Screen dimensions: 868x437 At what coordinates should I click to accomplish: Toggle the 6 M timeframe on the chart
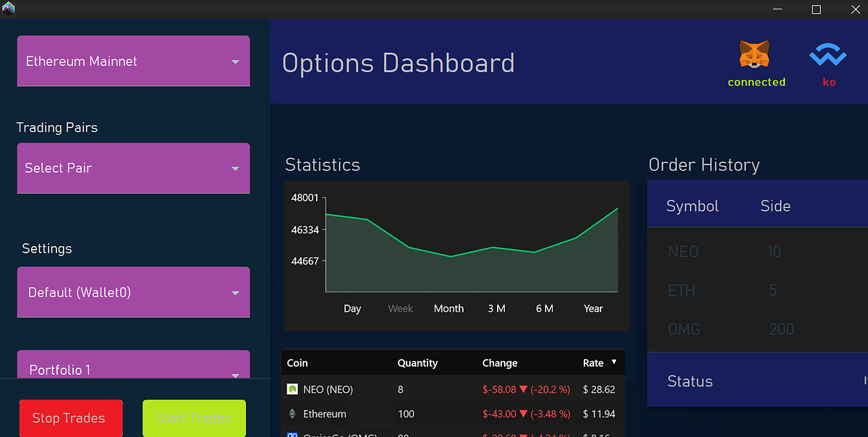click(545, 308)
